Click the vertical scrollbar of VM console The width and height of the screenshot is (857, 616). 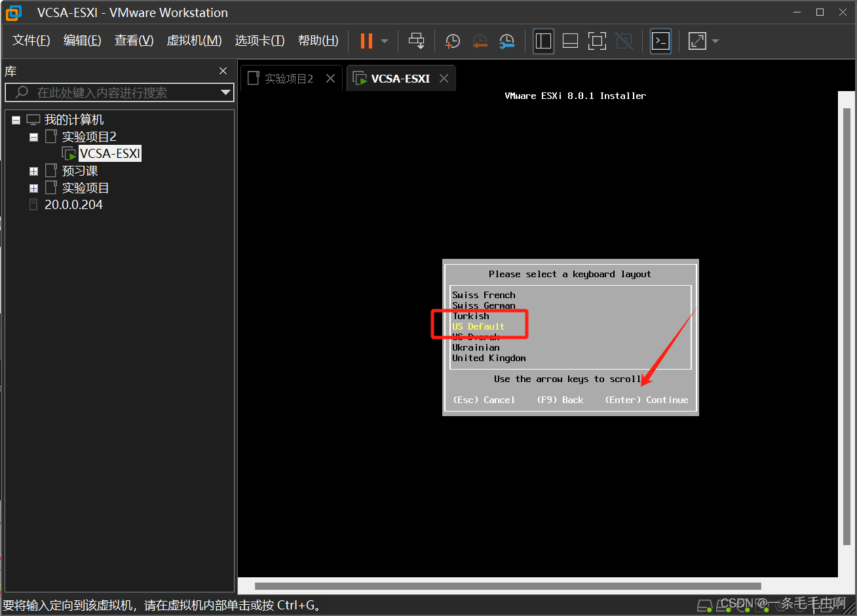pyautogui.click(x=847, y=326)
